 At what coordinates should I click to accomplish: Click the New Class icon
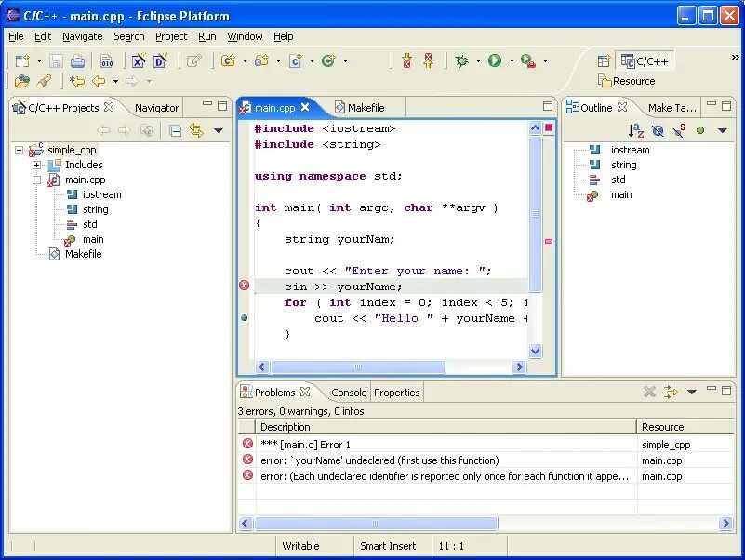coord(328,60)
